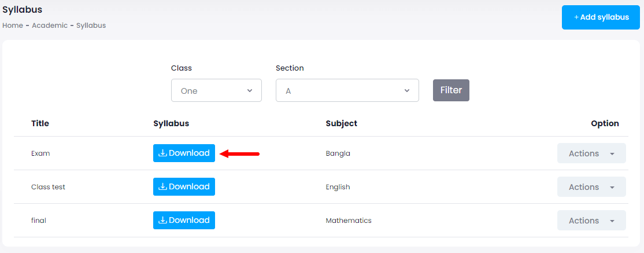The image size is (644, 253).
Task: Click the Title column header
Action: pyautogui.click(x=40, y=123)
